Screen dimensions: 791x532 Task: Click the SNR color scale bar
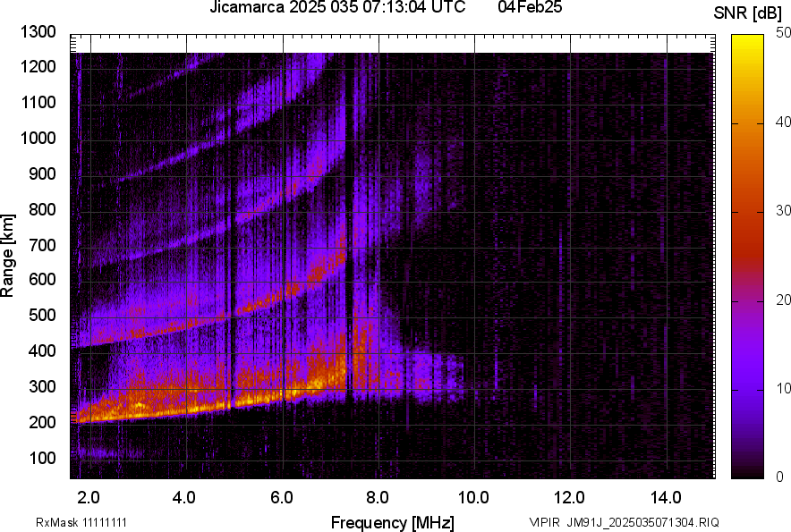[748, 257]
